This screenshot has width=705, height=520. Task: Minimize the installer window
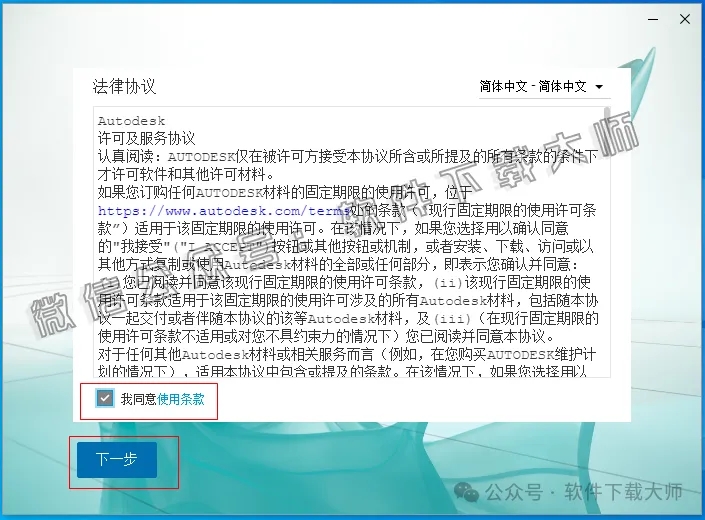click(x=653, y=19)
